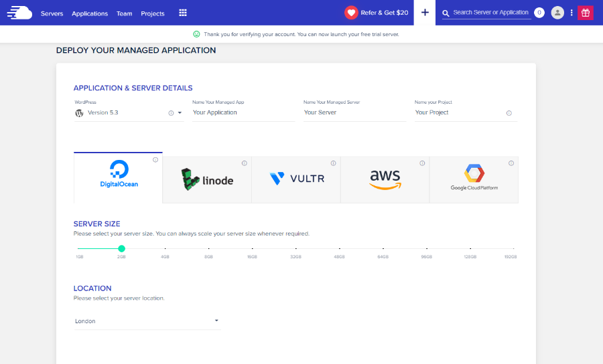Click the green smiley verification icon
Viewport: 603px width, 364px height.
coord(196,34)
